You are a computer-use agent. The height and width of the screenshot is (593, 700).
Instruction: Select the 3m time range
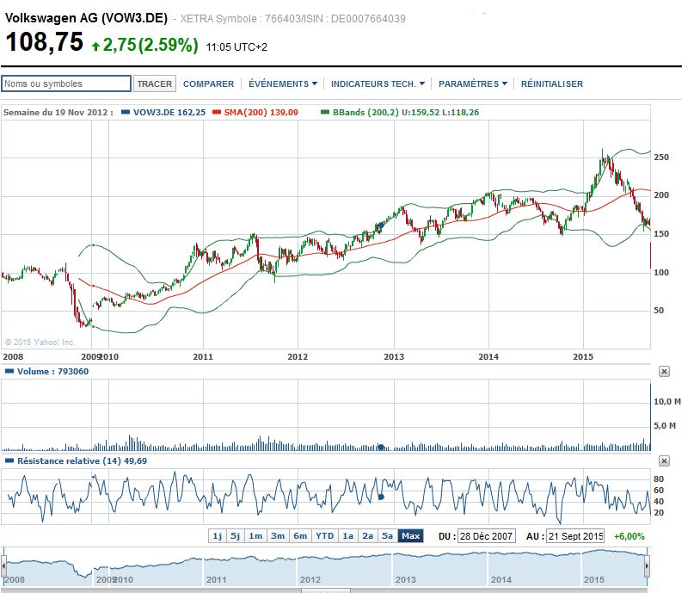pos(278,536)
